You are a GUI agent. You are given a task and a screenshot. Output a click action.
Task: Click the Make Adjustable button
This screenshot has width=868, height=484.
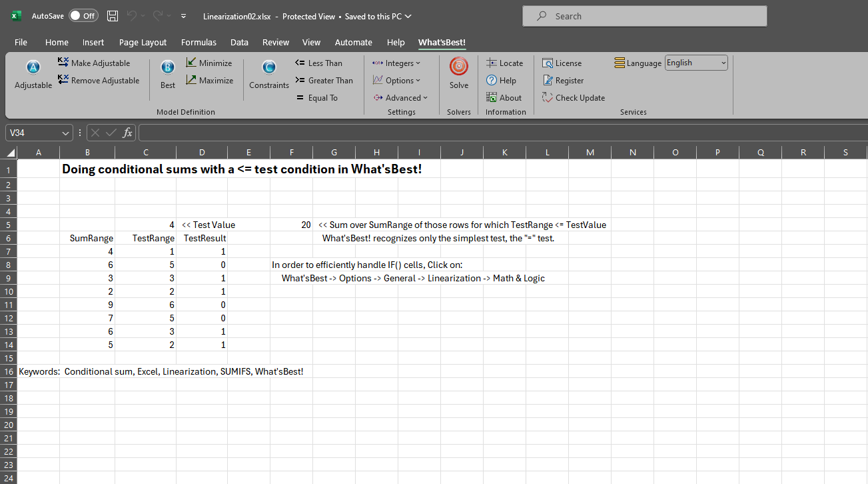[94, 63]
